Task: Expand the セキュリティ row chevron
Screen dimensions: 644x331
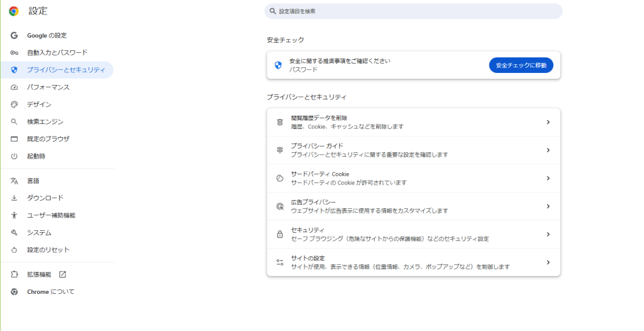Action: tap(548, 234)
